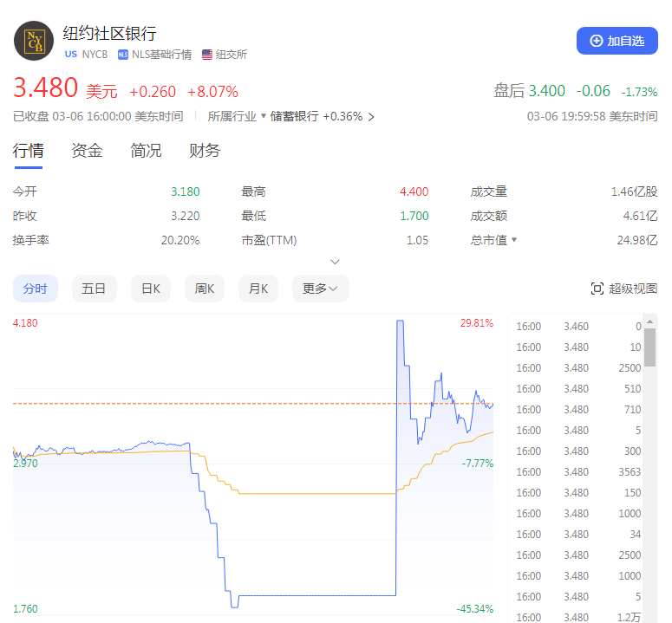Click the 纽交所 flag icon

[x=207, y=55]
